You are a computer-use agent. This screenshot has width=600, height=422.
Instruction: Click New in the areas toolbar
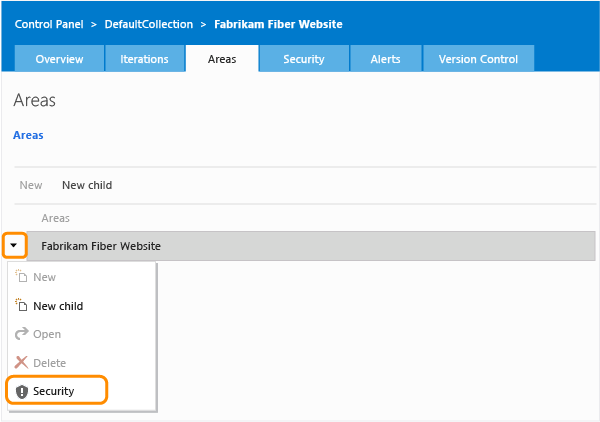click(x=31, y=185)
